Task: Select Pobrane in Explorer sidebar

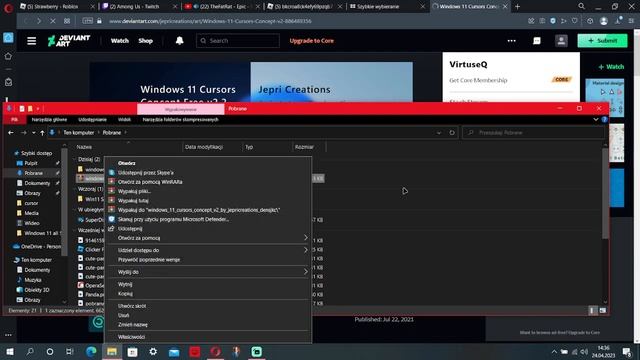Action: click(33, 173)
